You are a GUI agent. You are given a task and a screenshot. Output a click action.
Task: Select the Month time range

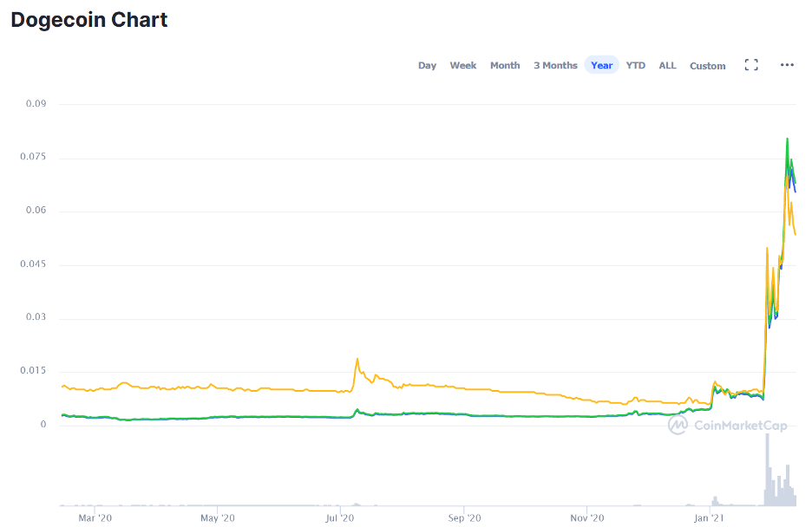[x=505, y=66]
